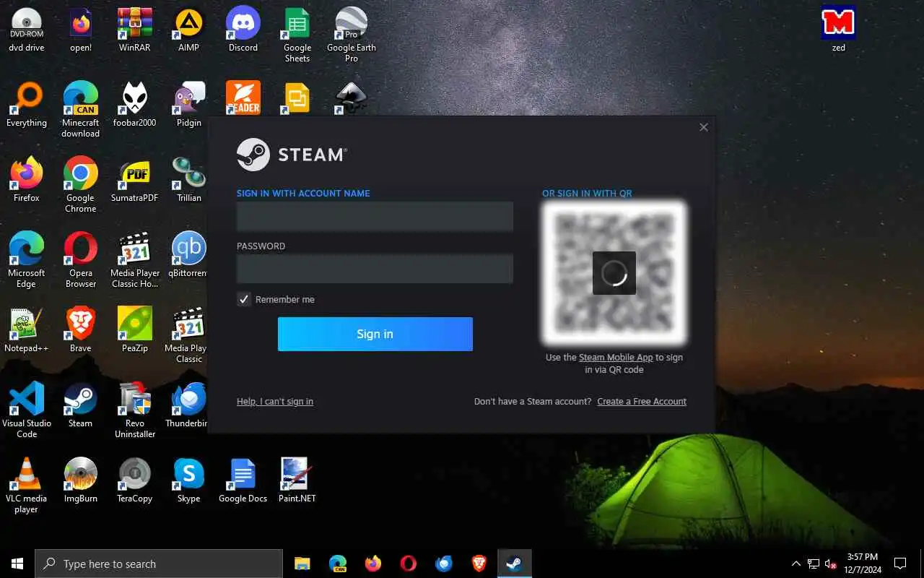
Task: Launch ImgBurn from the desktop
Action: click(81, 481)
